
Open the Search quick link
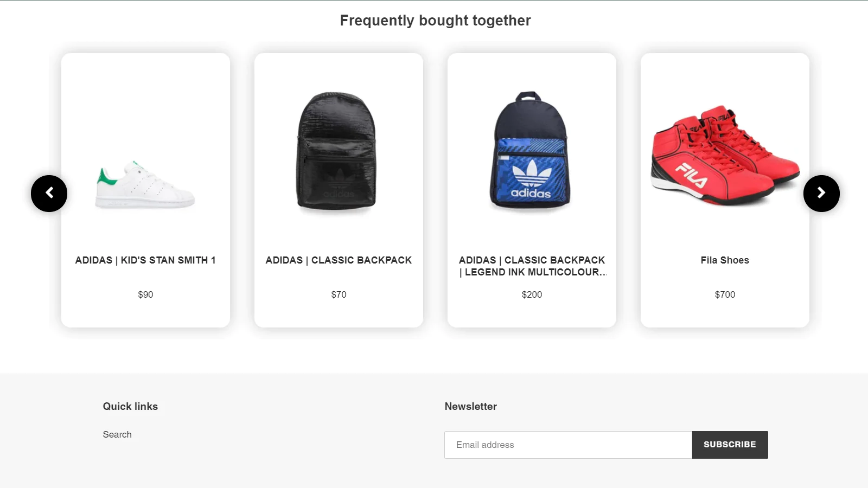coord(117,434)
